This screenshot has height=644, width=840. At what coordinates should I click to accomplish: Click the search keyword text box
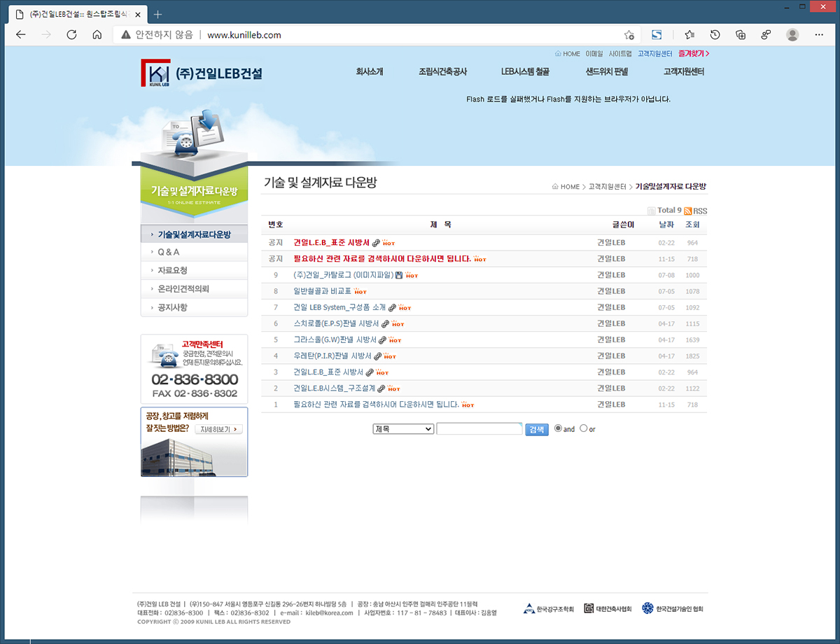(479, 429)
